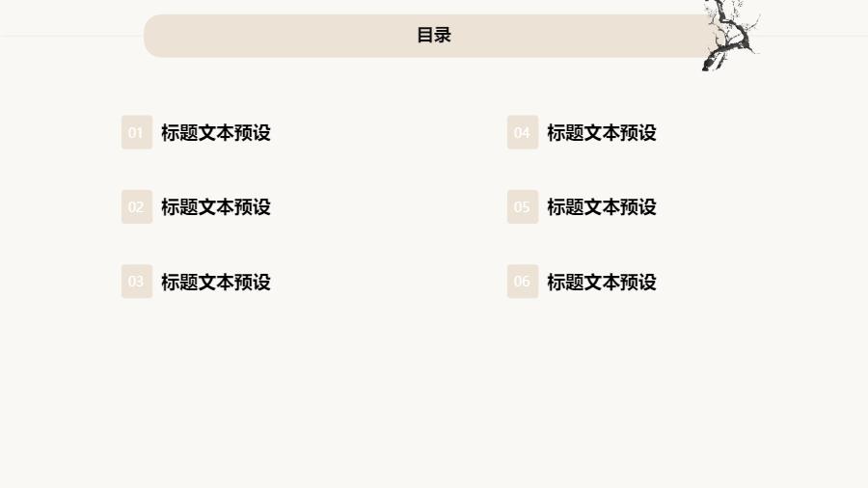Select the 标题文本预设 heading beside 02

[216, 206]
